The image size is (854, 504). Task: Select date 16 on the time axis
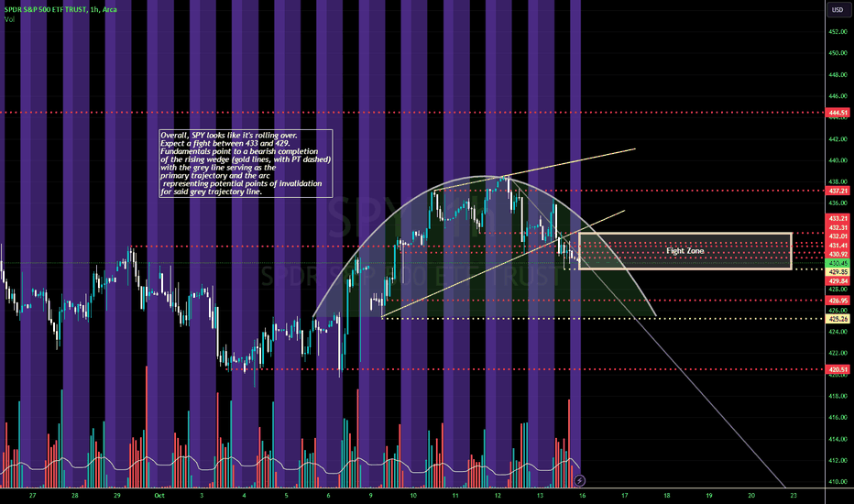point(582,495)
